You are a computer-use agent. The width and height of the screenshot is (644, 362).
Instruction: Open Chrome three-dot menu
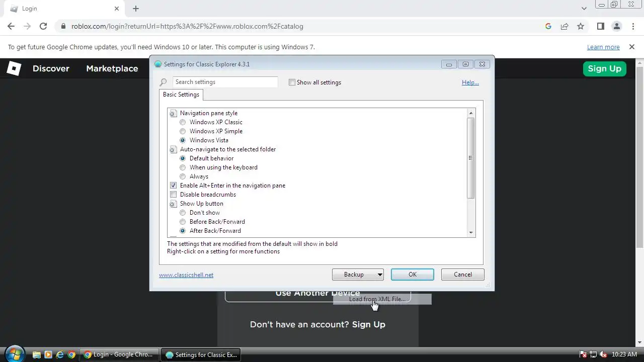click(633, 26)
